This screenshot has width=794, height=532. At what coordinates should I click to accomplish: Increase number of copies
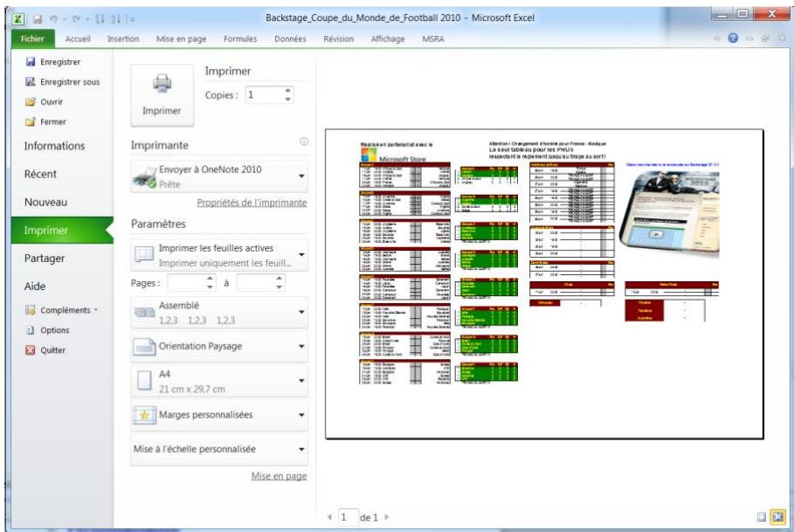(x=287, y=91)
